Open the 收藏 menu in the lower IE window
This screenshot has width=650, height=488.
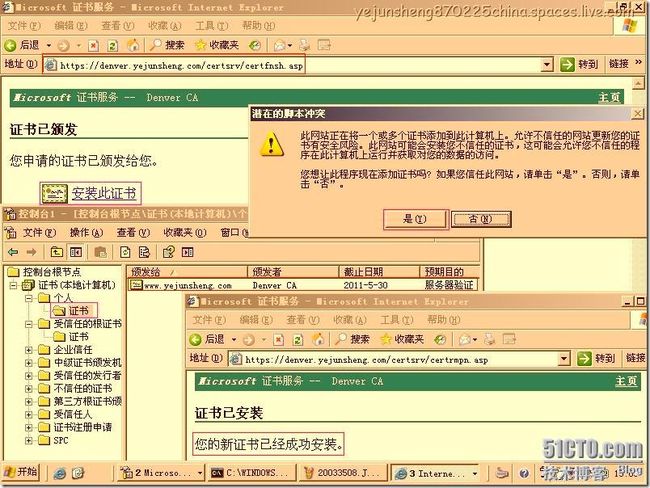pyautogui.click(x=350, y=320)
